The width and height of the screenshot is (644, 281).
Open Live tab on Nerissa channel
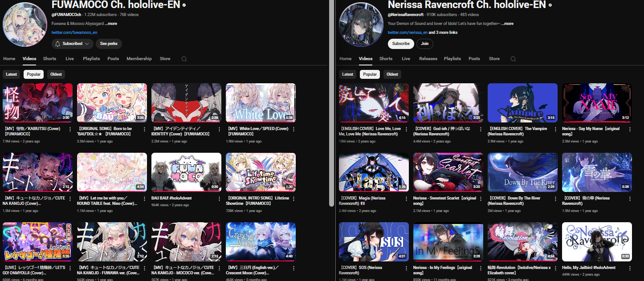coord(406,59)
